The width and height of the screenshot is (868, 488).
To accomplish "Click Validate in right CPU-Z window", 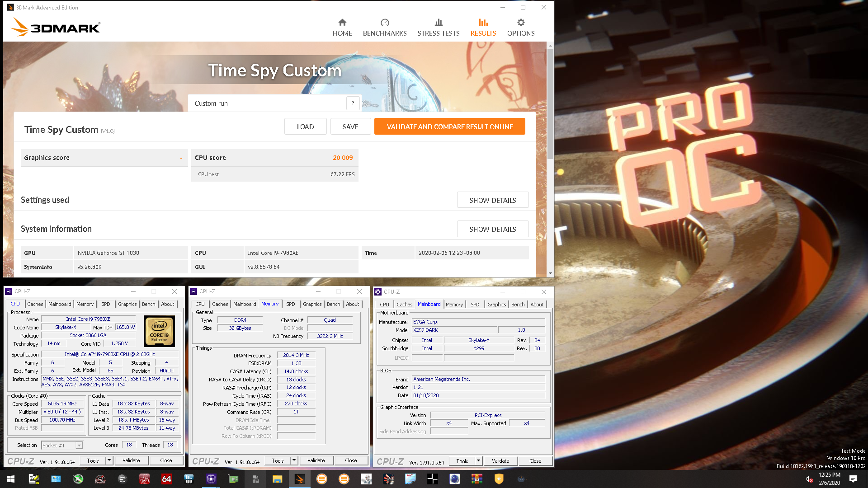I will (500, 461).
